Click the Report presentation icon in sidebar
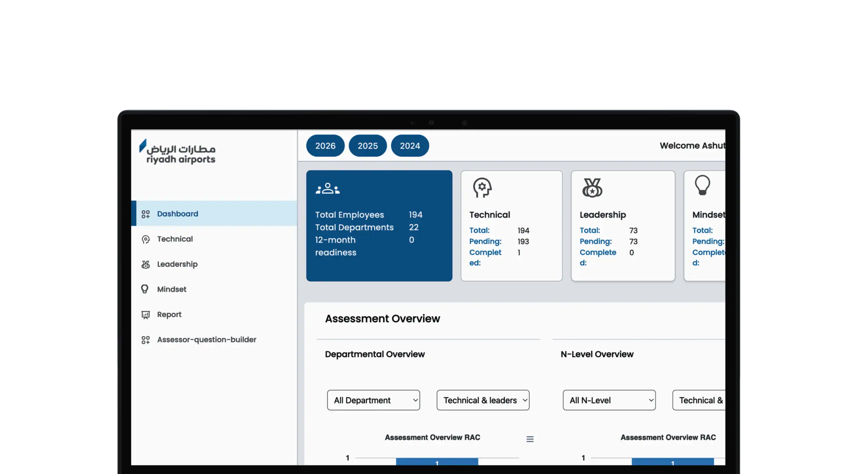The height and width of the screenshot is (474, 868). (x=145, y=315)
